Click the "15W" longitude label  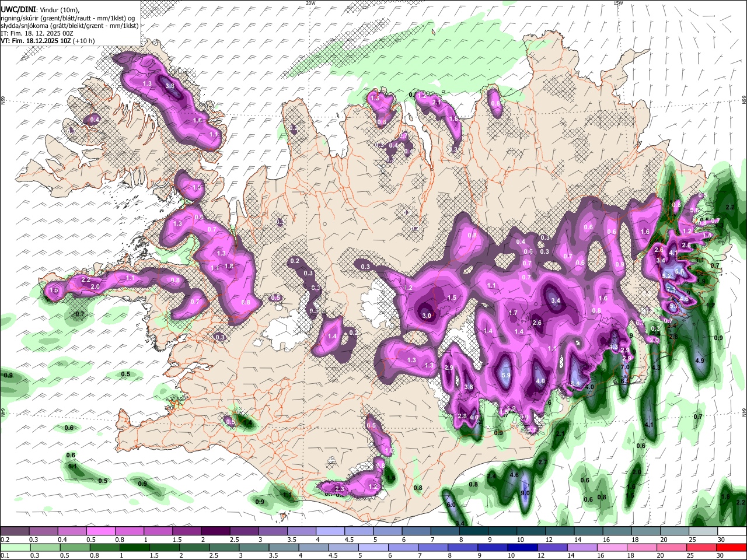coord(618,3)
